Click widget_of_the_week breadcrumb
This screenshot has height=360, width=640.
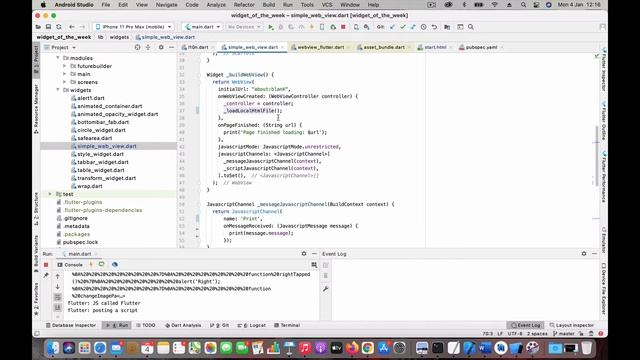point(64,37)
